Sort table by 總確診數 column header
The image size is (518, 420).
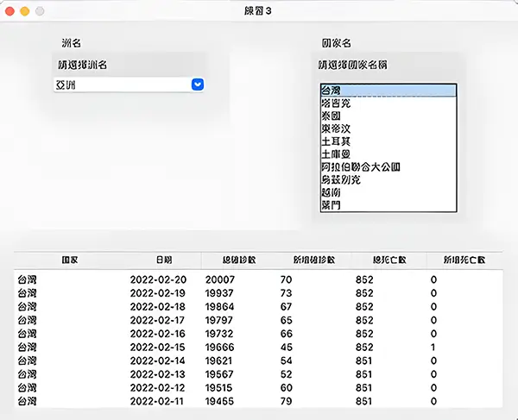coord(238,260)
